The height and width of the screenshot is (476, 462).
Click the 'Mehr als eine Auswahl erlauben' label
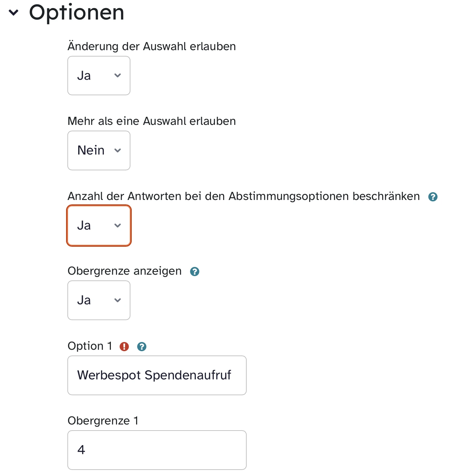[152, 121]
